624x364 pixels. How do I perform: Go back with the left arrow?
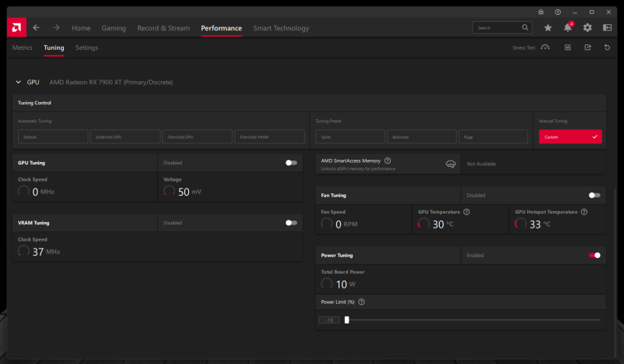tap(36, 27)
